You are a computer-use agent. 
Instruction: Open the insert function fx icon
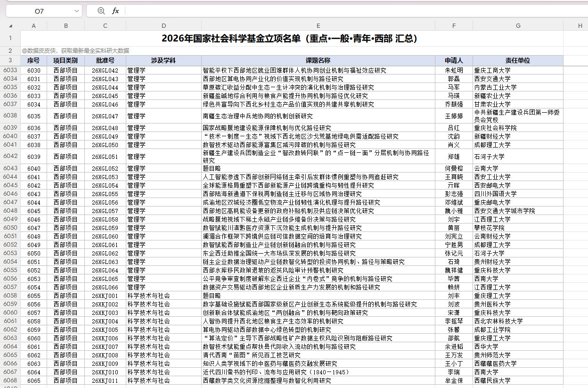click(115, 11)
